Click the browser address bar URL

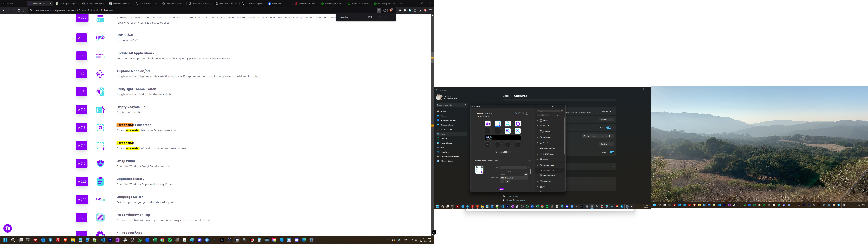coord(74,10)
